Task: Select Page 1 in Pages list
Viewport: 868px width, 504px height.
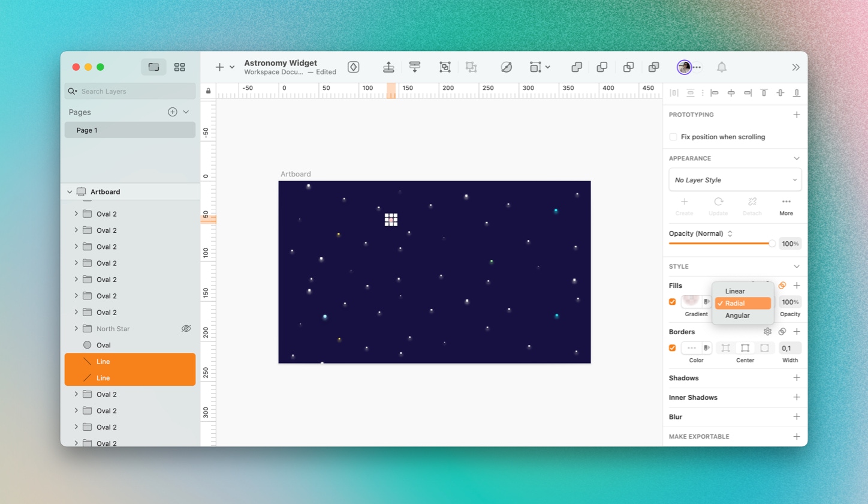Action: [x=130, y=130]
